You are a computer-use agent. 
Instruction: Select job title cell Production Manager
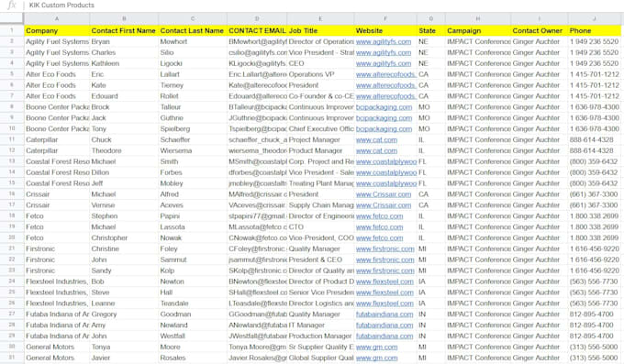tap(320, 336)
